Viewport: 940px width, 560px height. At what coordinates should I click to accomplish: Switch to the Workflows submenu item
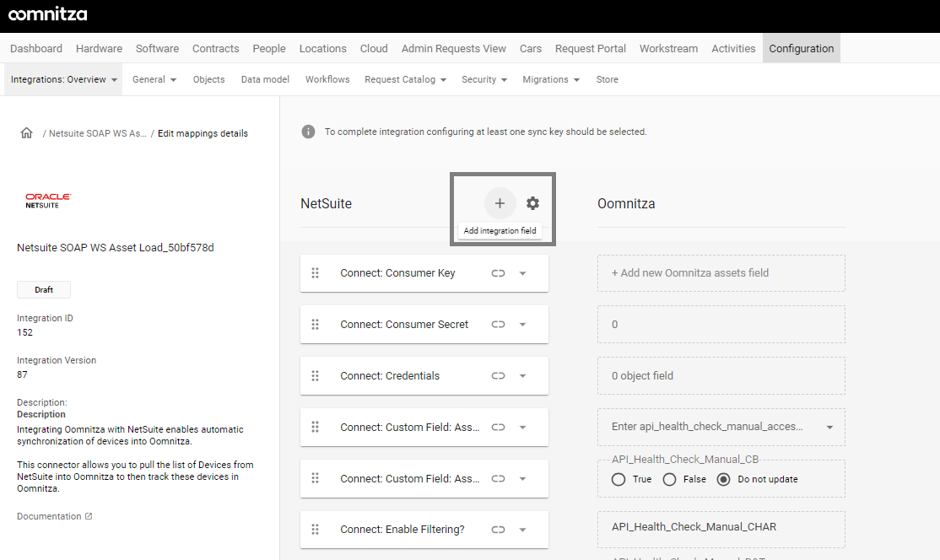coord(327,79)
